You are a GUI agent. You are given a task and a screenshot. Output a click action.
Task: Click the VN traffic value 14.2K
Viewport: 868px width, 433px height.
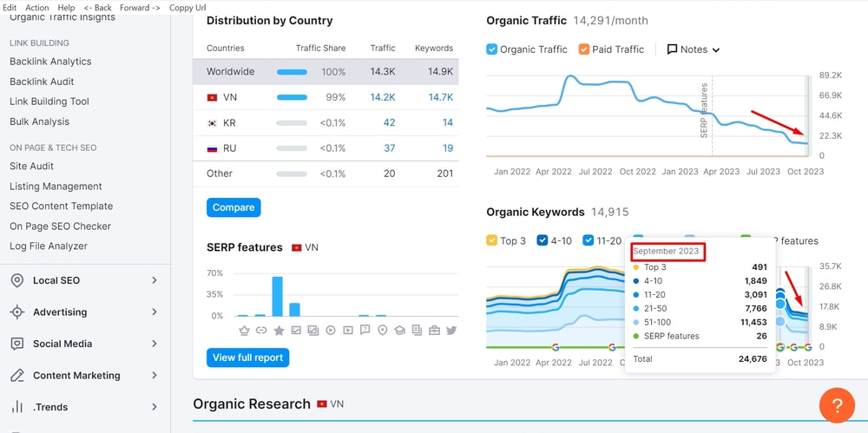tap(383, 97)
